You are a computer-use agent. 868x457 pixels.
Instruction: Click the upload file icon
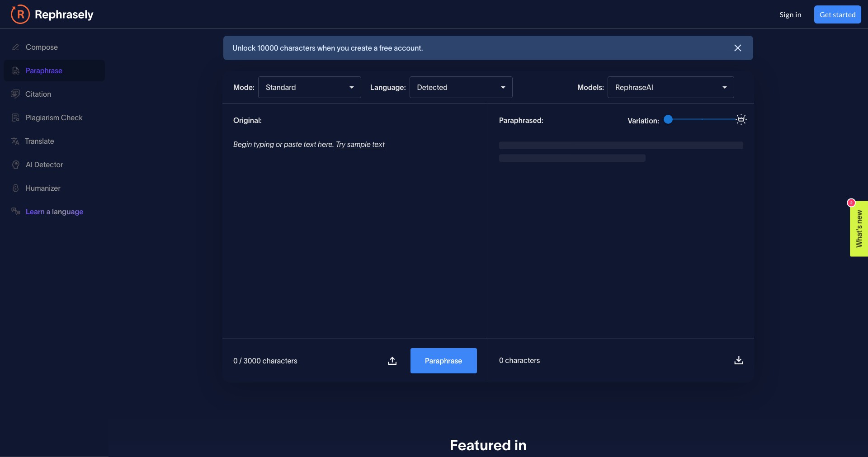pos(392,361)
